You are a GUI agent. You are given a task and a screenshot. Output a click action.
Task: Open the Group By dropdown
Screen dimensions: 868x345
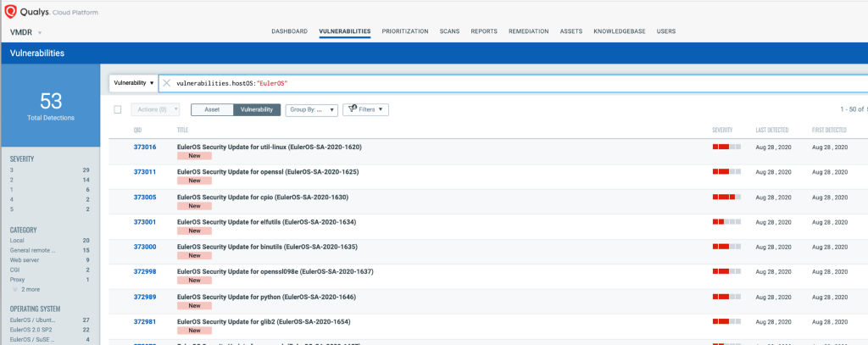312,109
